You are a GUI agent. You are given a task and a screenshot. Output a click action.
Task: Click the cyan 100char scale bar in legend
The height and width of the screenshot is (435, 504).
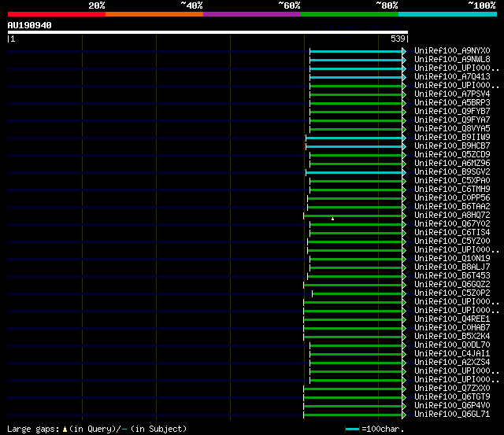tap(352, 429)
